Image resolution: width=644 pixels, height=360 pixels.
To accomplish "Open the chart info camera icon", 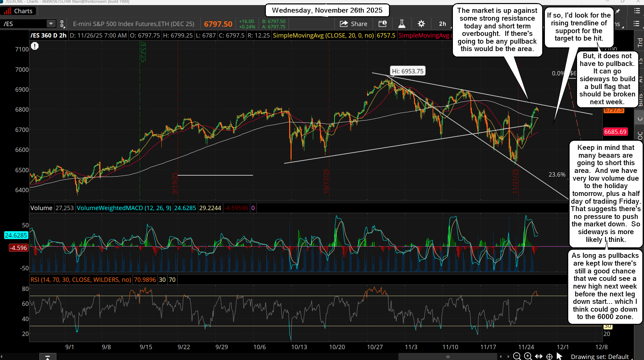I will (383, 24).
